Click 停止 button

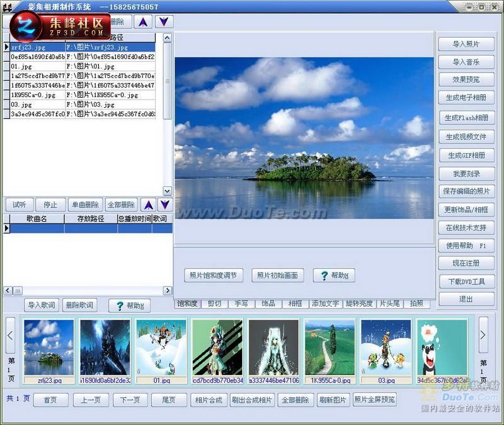click(50, 205)
